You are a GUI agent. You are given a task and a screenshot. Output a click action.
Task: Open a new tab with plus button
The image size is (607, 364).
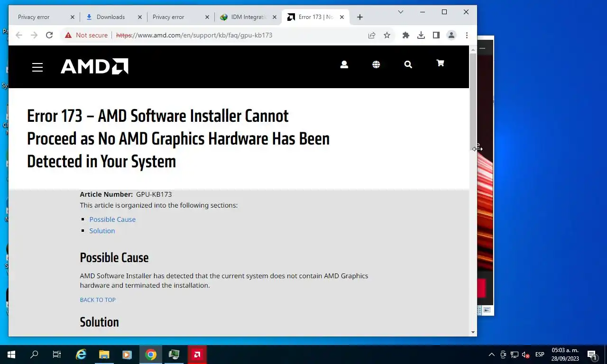click(x=360, y=17)
